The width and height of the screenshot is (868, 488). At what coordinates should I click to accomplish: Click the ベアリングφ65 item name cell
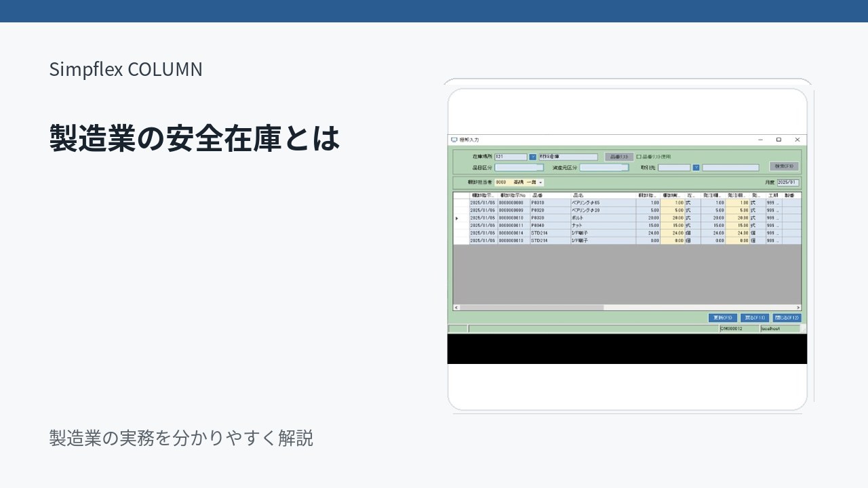tap(603, 203)
